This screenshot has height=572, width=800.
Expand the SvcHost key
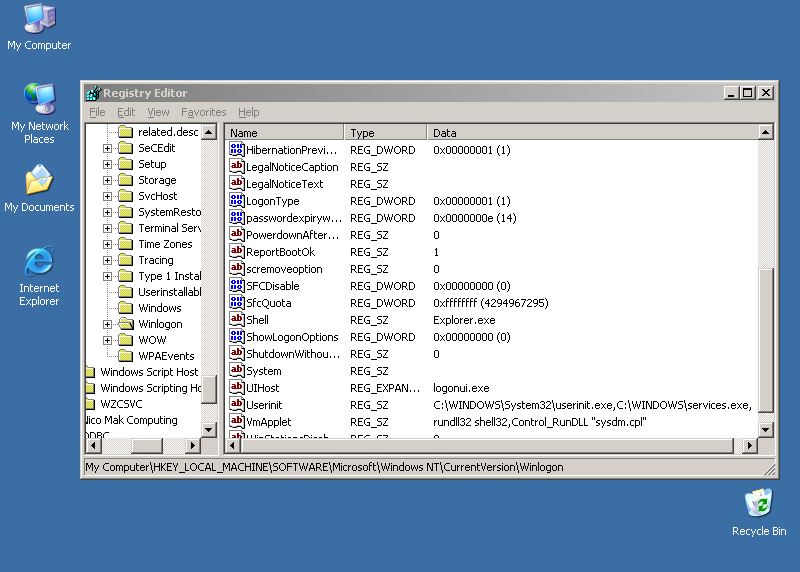(x=107, y=196)
